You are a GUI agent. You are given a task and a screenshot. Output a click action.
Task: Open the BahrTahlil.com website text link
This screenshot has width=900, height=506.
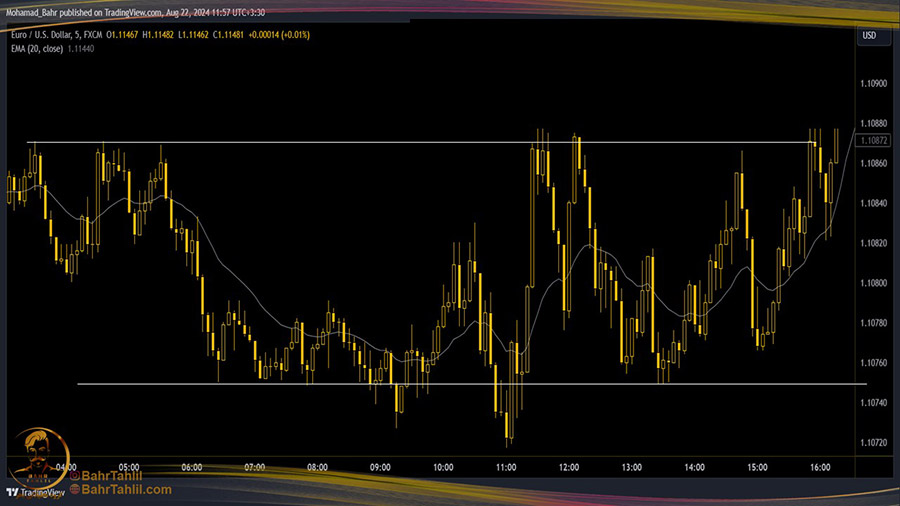click(126, 490)
